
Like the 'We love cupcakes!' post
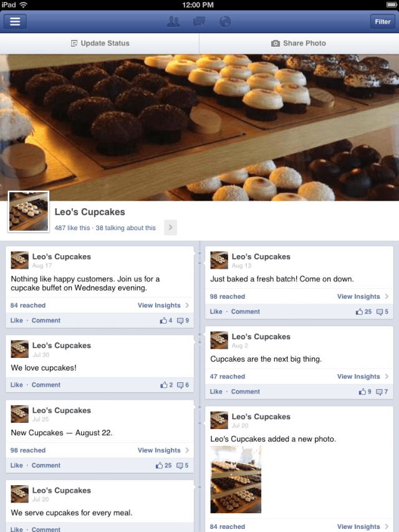pyautogui.click(x=16, y=385)
